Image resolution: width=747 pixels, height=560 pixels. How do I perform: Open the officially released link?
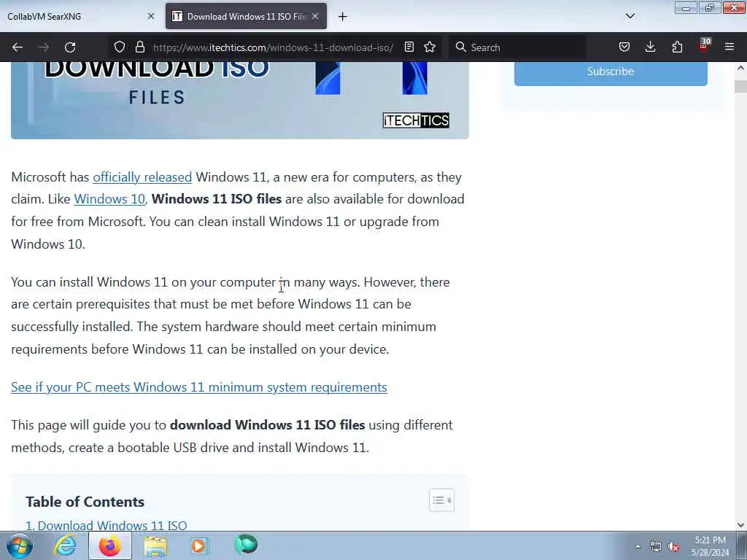point(142,177)
